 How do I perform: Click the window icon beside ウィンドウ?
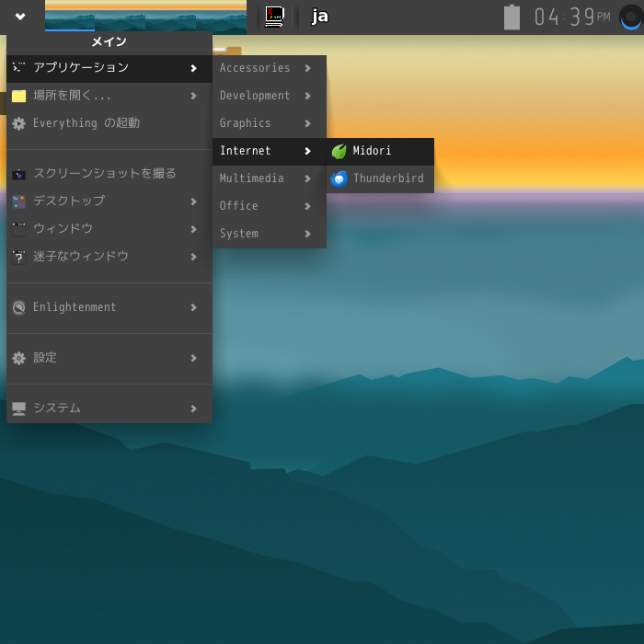19,229
